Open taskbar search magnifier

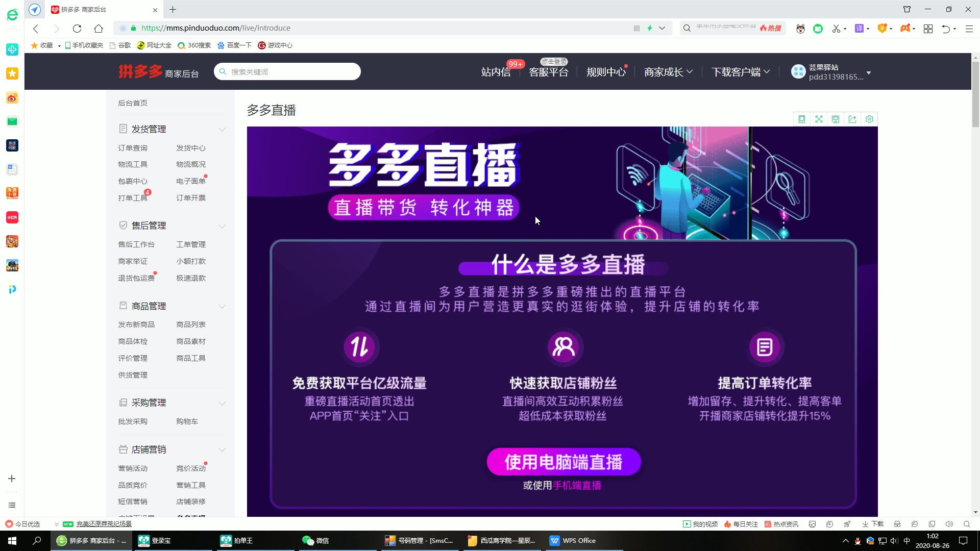click(x=37, y=541)
